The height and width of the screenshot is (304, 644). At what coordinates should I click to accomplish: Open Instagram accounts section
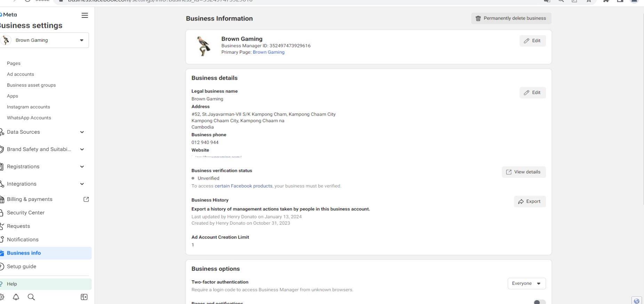click(x=29, y=107)
